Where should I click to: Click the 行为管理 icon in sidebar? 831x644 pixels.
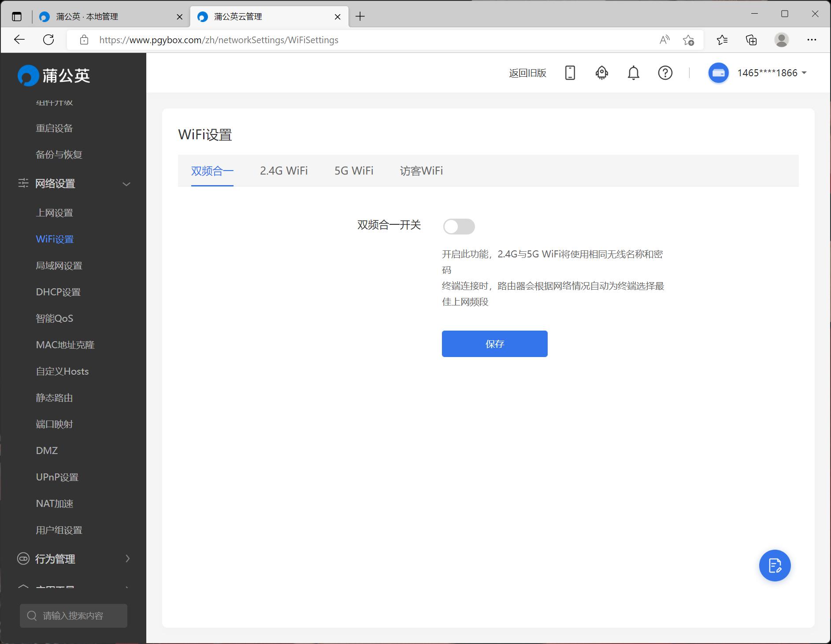23,558
